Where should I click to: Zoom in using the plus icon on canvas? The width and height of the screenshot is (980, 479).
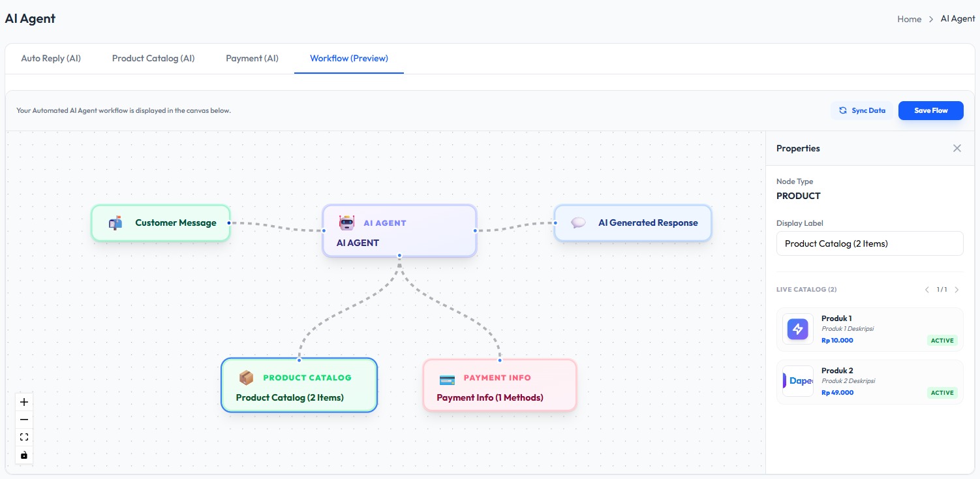click(23, 402)
